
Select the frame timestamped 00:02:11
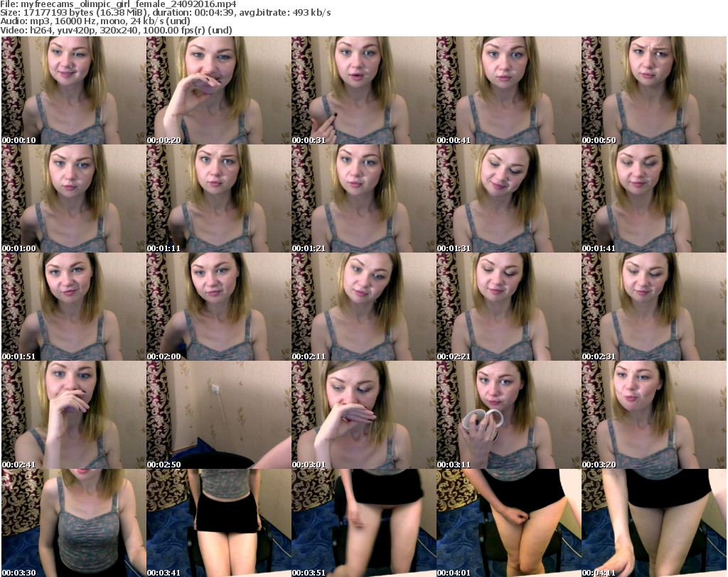(x=363, y=307)
